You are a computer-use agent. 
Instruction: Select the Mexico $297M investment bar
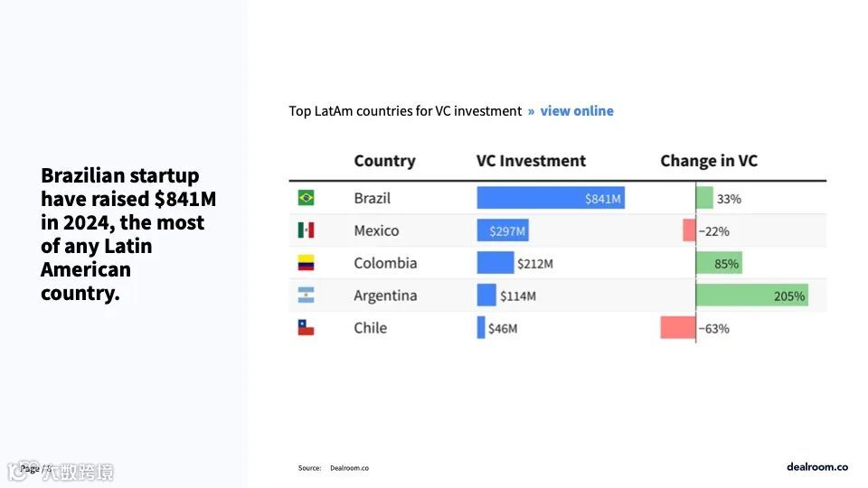click(x=503, y=230)
